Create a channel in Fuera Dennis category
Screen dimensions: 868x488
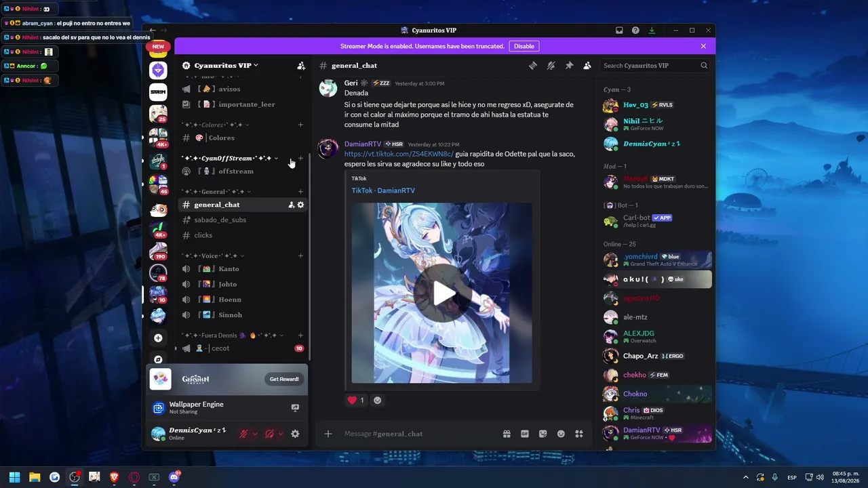(x=300, y=335)
